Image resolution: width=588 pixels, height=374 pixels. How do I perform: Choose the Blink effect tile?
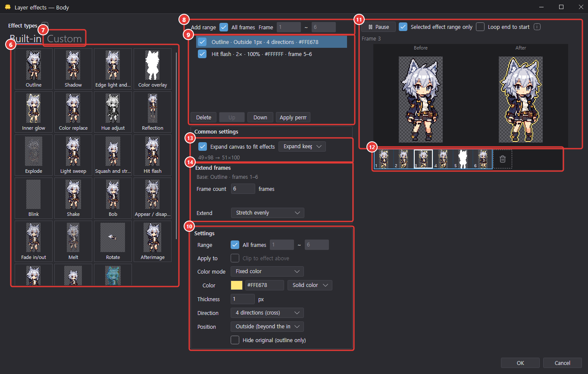[x=34, y=198]
